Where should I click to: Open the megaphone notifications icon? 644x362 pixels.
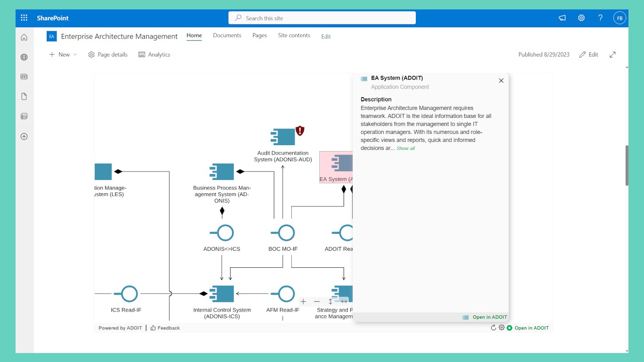[562, 18]
